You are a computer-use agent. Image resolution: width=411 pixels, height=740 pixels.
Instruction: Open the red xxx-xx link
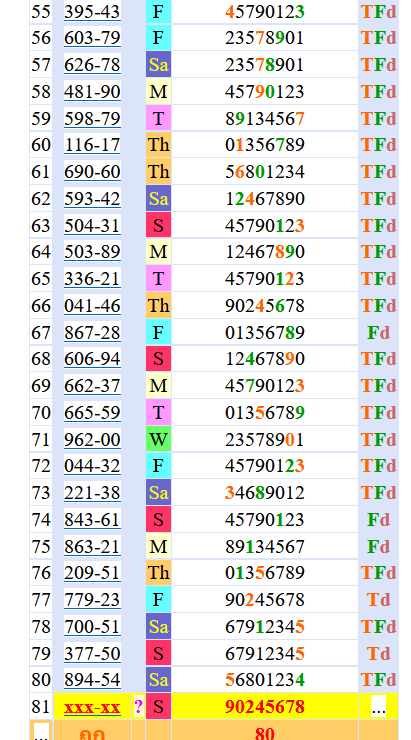[x=92, y=707]
